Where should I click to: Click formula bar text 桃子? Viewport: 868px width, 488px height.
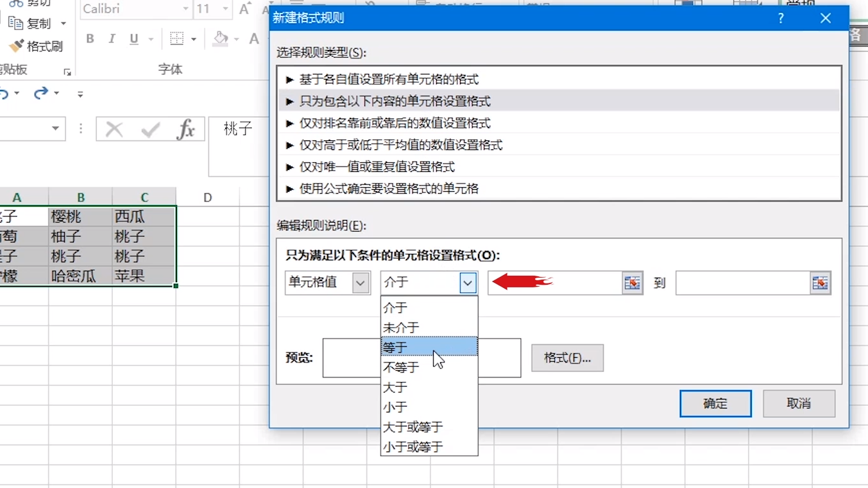pos(238,129)
